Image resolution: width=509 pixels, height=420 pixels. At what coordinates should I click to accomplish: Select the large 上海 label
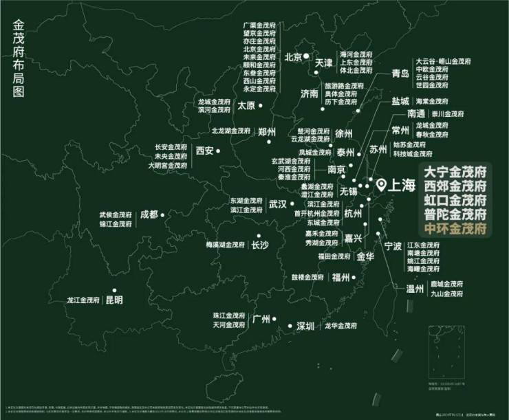click(402, 186)
